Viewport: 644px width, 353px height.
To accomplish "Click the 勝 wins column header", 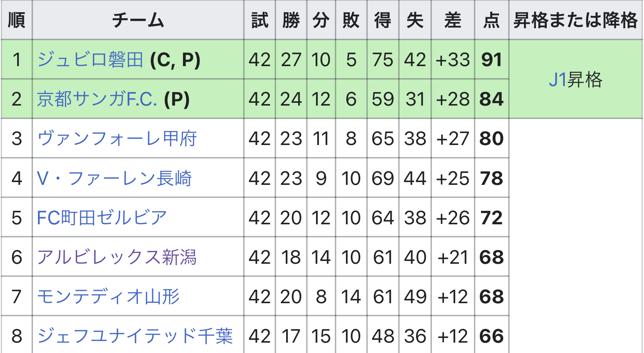I will click(291, 20).
